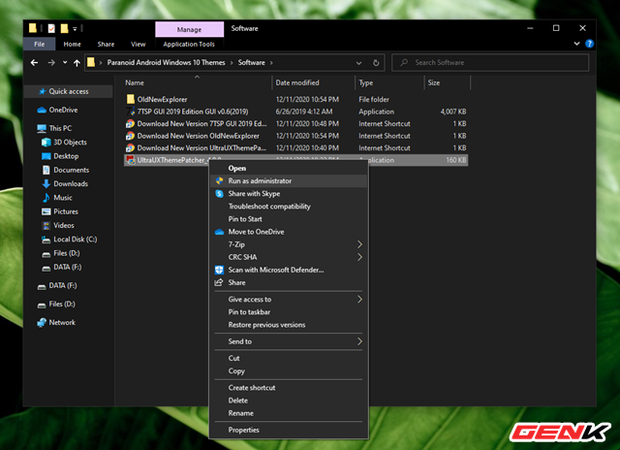This screenshot has height=450, width=620.
Task: Click the Run as administrator shield icon
Action: point(219,181)
